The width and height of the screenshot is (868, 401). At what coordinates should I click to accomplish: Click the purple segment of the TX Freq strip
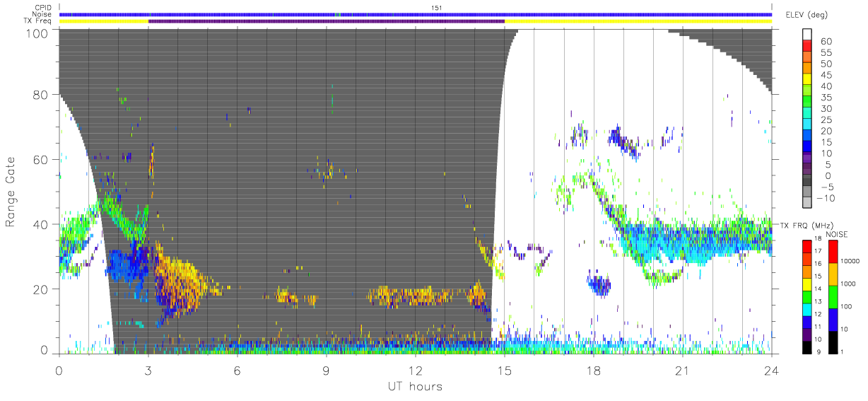[x=327, y=21]
